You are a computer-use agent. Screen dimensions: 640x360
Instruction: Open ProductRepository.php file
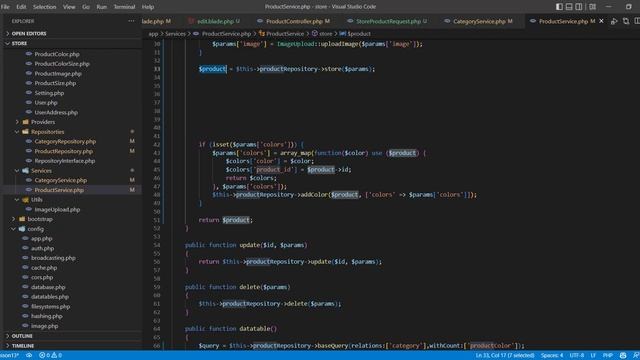[x=63, y=151]
